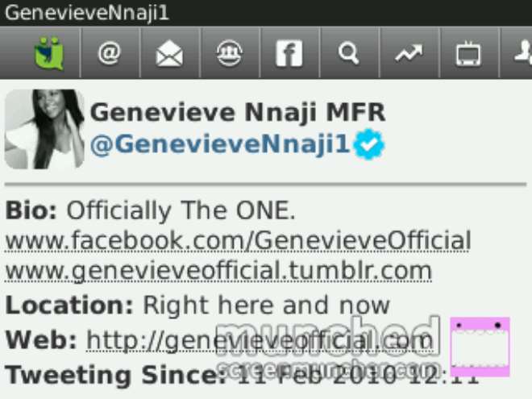Select the partially visible person icon
Image resolution: width=532 pixels, height=399 pixels.
tap(523, 52)
